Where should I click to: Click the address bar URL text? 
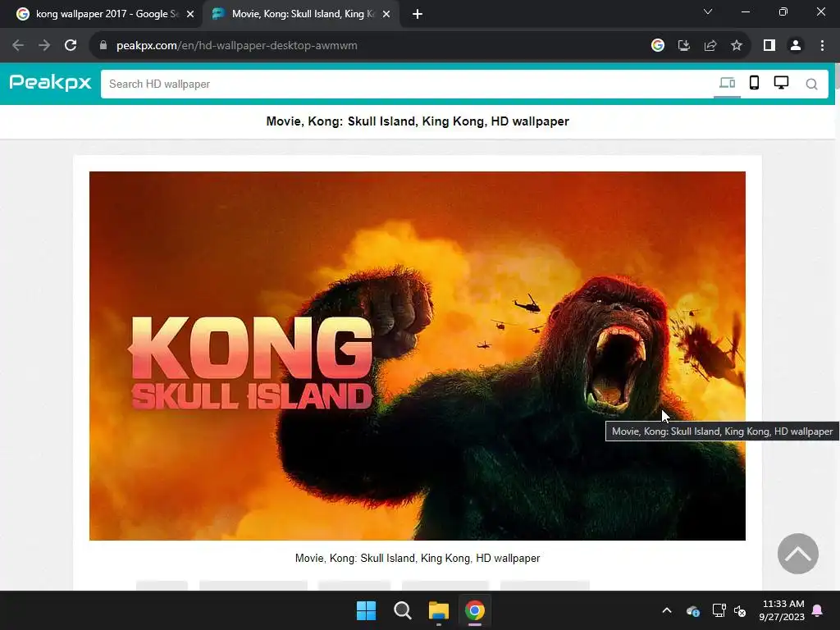pyautogui.click(x=237, y=46)
